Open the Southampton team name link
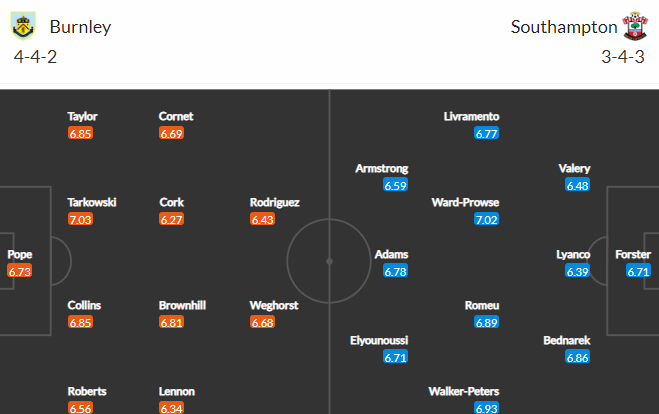Screen dimensions: 659x414 click(x=564, y=27)
